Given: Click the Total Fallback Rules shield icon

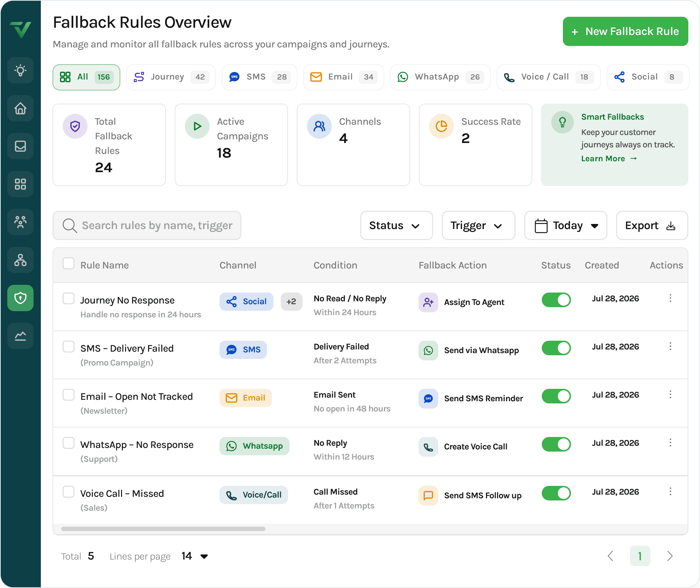Looking at the screenshot, I should 75,126.
